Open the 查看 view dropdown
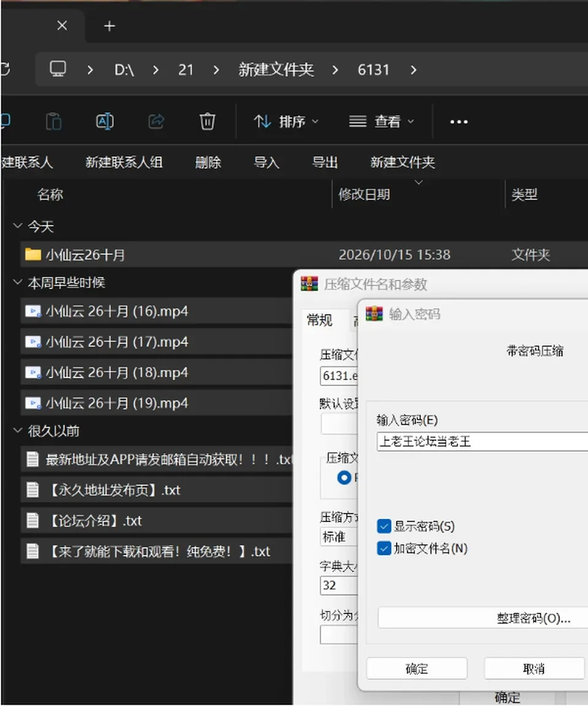The image size is (588, 706). click(382, 121)
